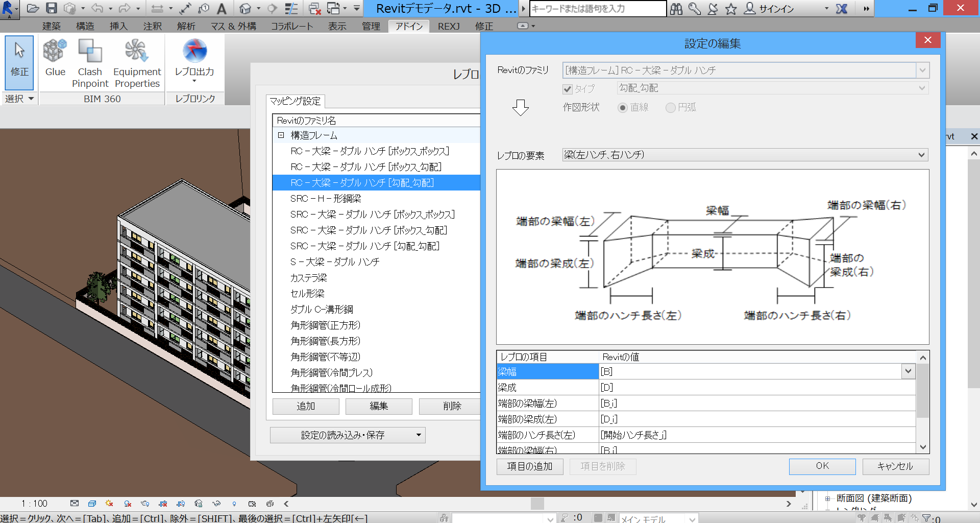Viewport: 980px width, 523px height.
Task: Launch the Glue tool in BIM 360 panel
Action: click(55, 57)
